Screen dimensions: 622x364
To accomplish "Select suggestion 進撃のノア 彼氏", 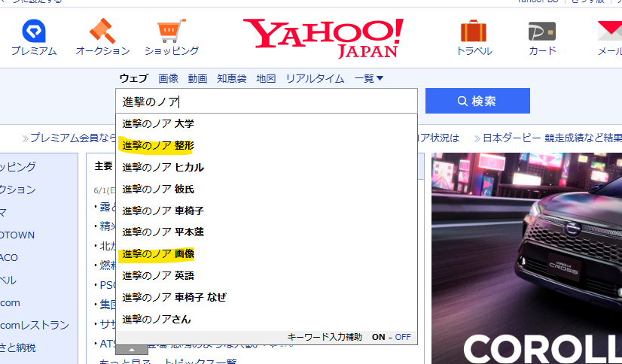I will [267, 189].
